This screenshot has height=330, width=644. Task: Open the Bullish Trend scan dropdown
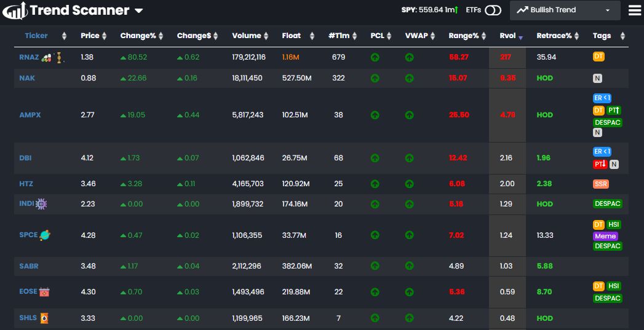tap(565, 10)
